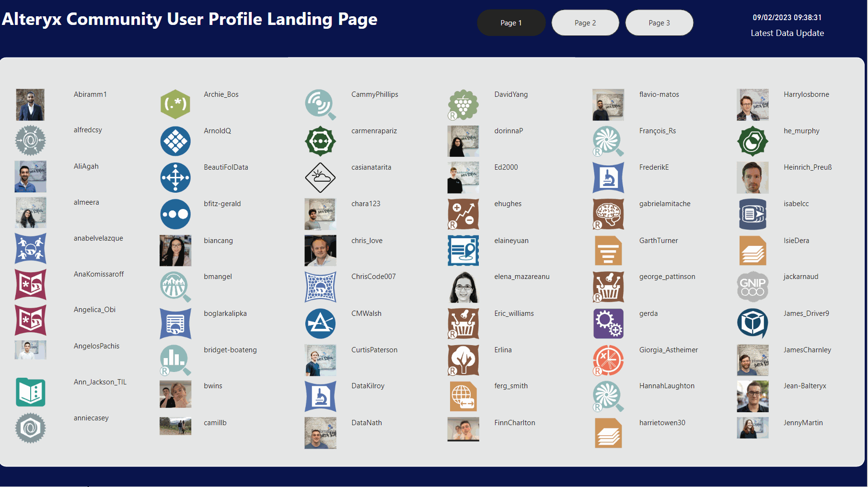The height and width of the screenshot is (487, 868).
Task: Click the network icon beside ChrisCode007
Action: (x=320, y=287)
